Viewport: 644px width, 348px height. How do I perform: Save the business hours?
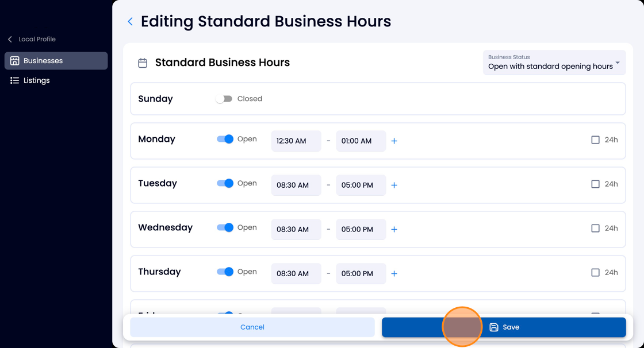(x=504, y=327)
